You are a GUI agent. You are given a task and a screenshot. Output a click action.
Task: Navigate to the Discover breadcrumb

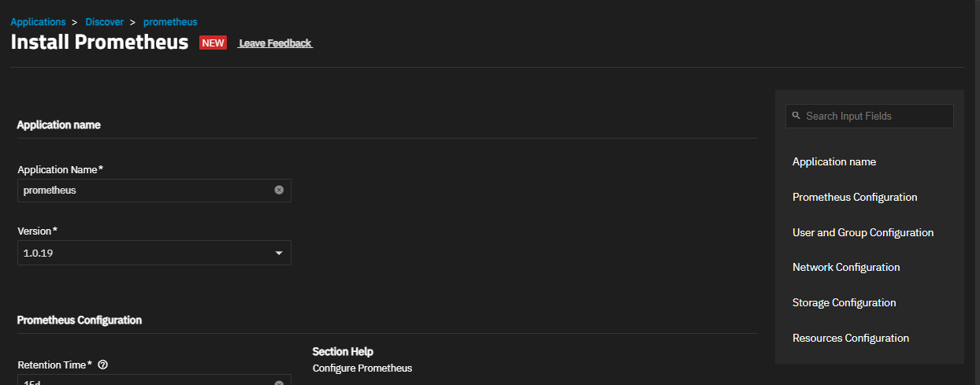point(105,22)
